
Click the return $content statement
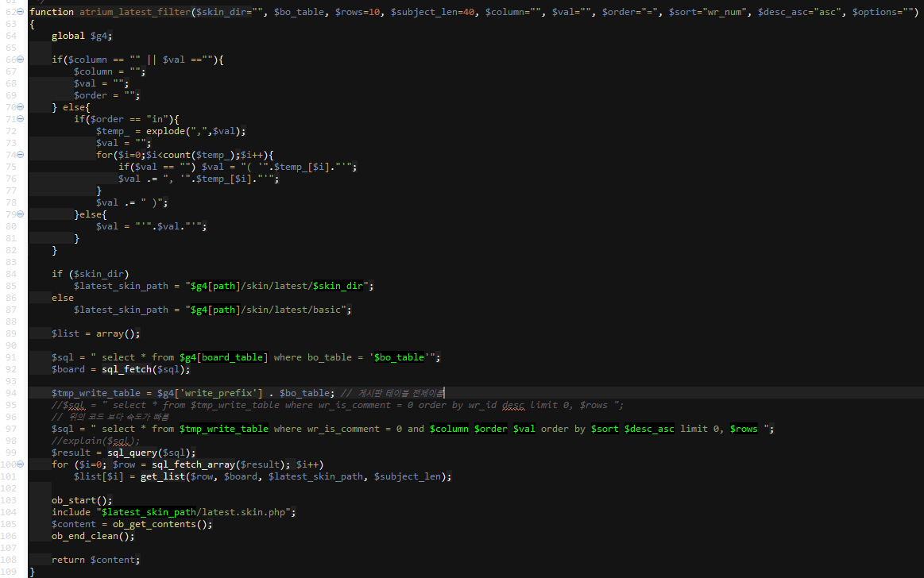coord(95,560)
